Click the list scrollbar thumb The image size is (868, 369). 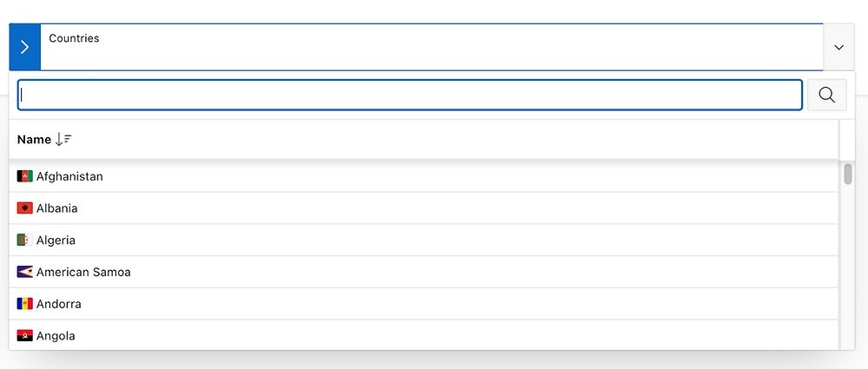coord(847,174)
